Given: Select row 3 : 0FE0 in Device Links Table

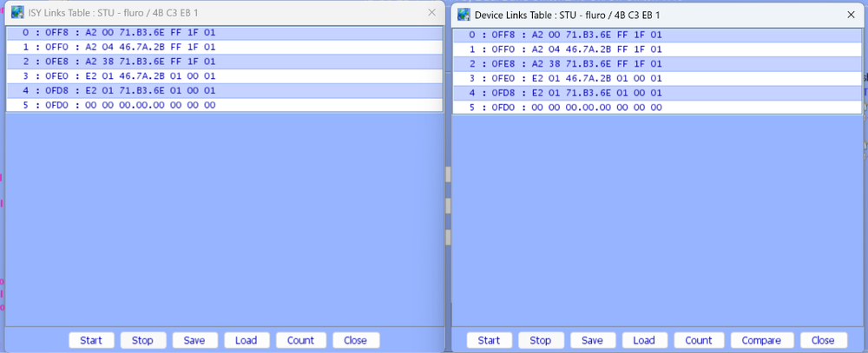Looking at the screenshot, I should [x=657, y=78].
